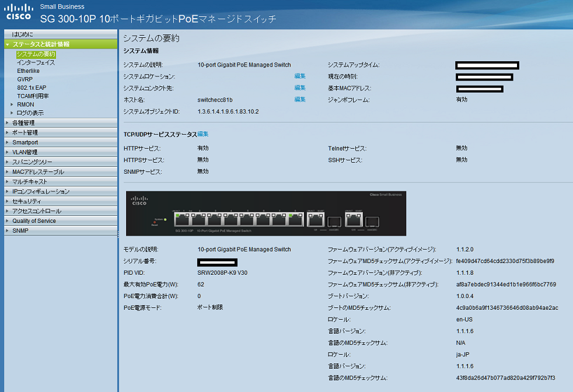Click the G10 copper uplink port
573x392 pixels.
(x=354, y=219)
